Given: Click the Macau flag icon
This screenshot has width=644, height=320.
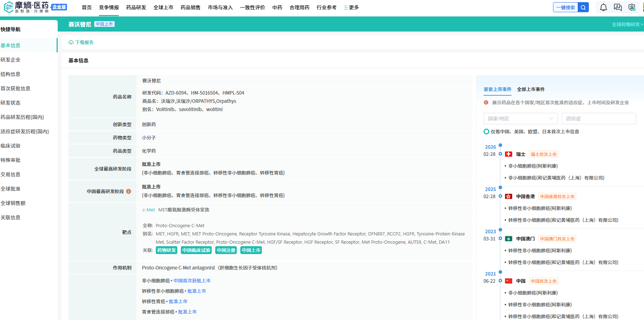Looking at the screenshot, I should tap(509, 239).
